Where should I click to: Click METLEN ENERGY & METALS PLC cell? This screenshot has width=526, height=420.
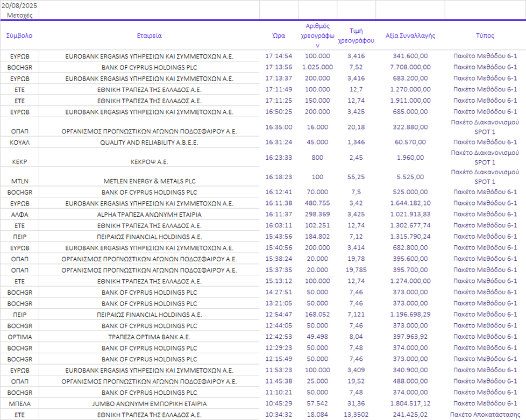[150, 181]
